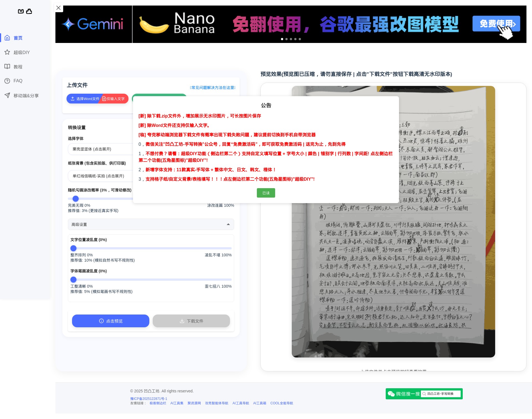Open the 极客侧边栏 footer link

(x=158, y=403)
